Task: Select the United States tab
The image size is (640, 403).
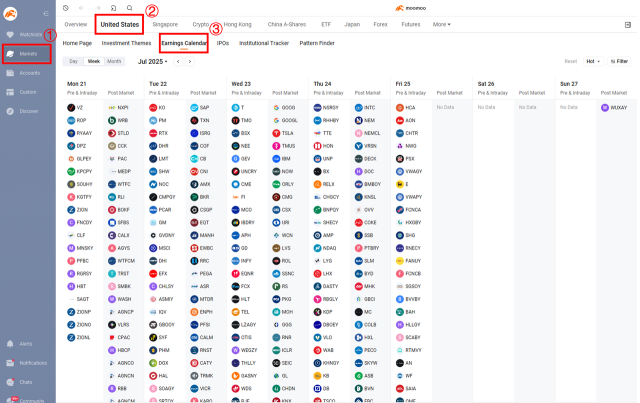Action: point(120,24)
